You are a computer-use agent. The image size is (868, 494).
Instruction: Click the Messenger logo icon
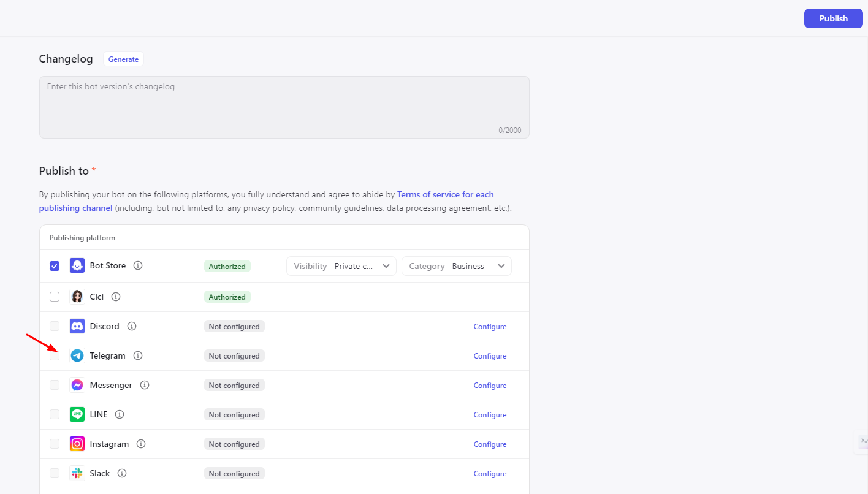(77, 385)
